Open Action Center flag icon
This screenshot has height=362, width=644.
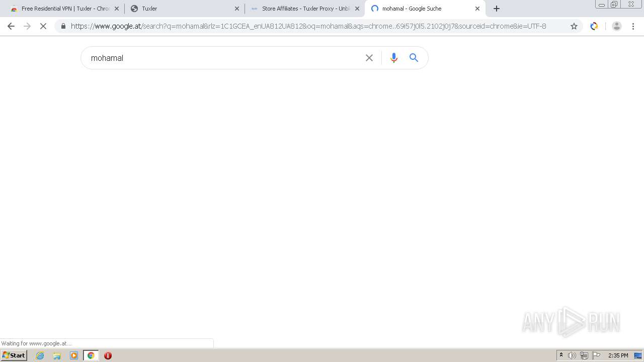[596, 355]
